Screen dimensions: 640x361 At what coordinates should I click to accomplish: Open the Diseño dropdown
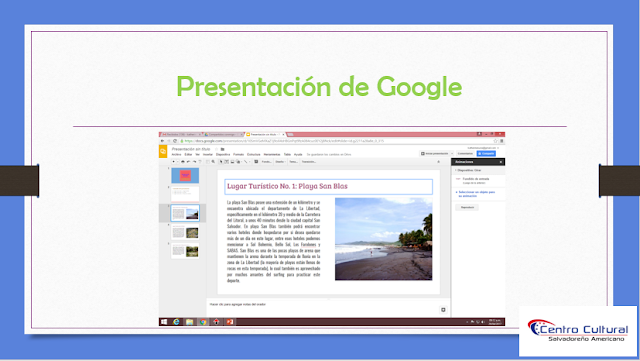coord(280,162)
